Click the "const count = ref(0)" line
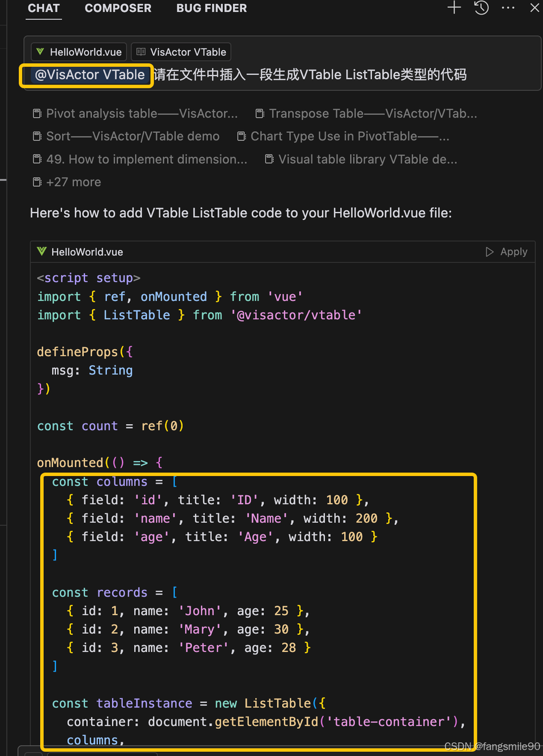The width and height of the screenshot is (543, 756). (x=110, y=426)
